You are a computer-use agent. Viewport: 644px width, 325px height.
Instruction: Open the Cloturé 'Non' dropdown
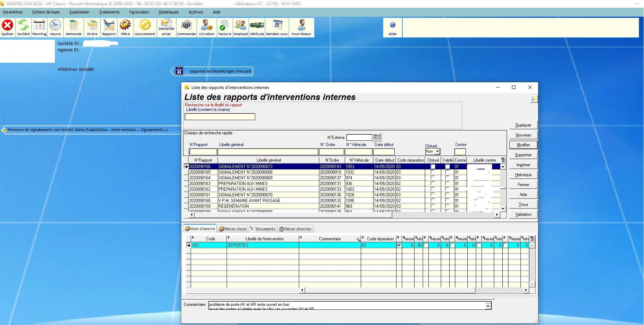pos(437,151)
